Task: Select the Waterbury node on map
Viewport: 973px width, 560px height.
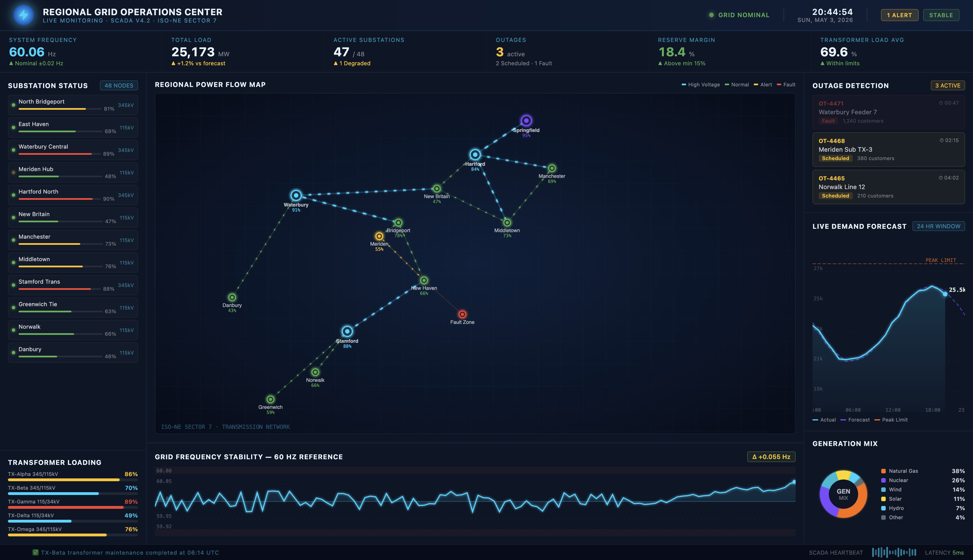Action: (296, 195)
